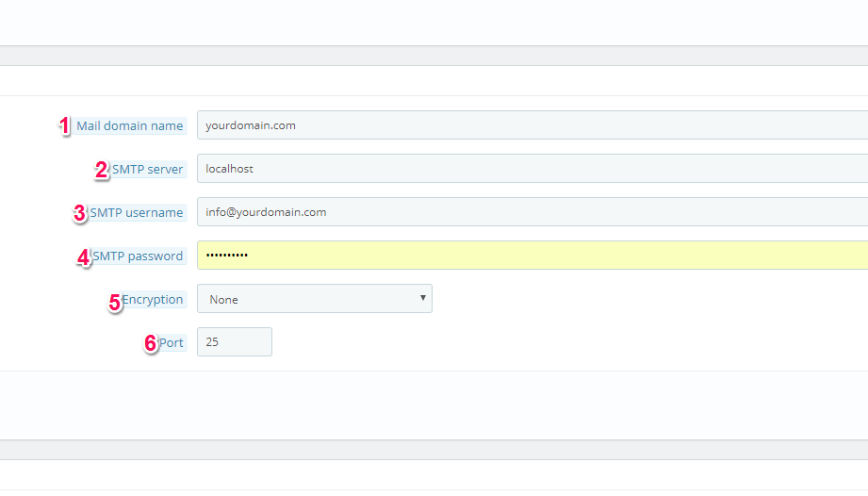Click the red number 5 marker
The height and width of the screenshot is (496, 868).
[x=115, y=303]
